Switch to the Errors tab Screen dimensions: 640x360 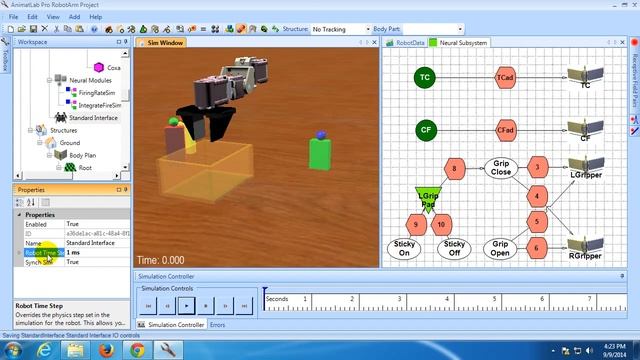pos(217,325)
